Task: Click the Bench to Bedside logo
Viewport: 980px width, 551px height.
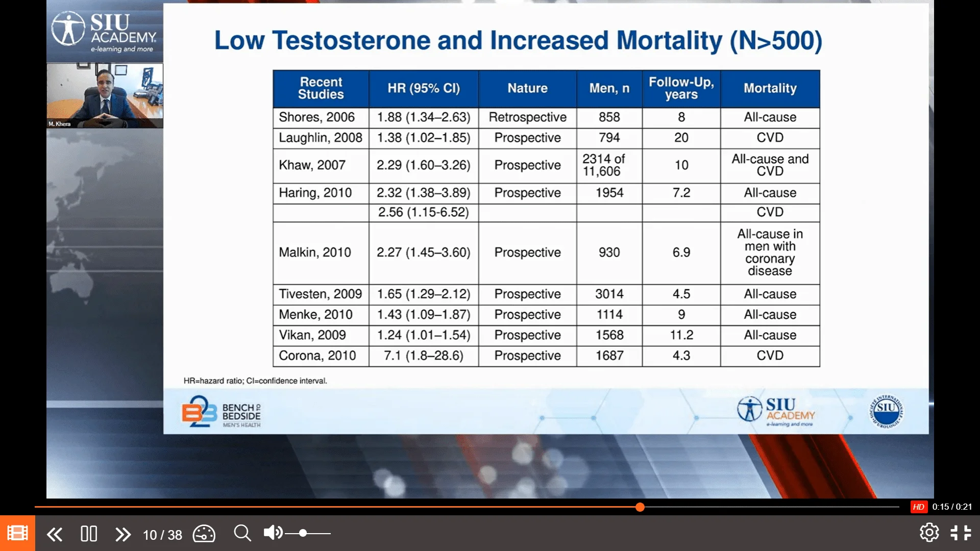Action: [x=221, y=412]
